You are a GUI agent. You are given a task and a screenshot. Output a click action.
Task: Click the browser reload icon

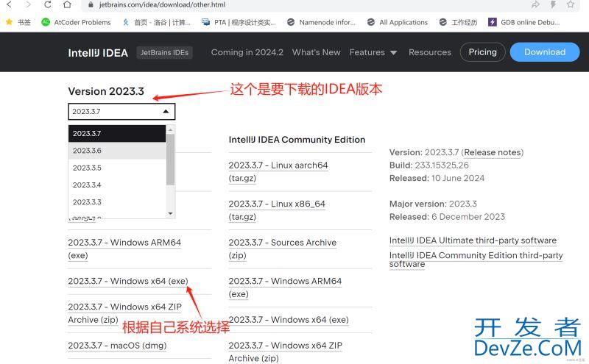coord(48,4)
